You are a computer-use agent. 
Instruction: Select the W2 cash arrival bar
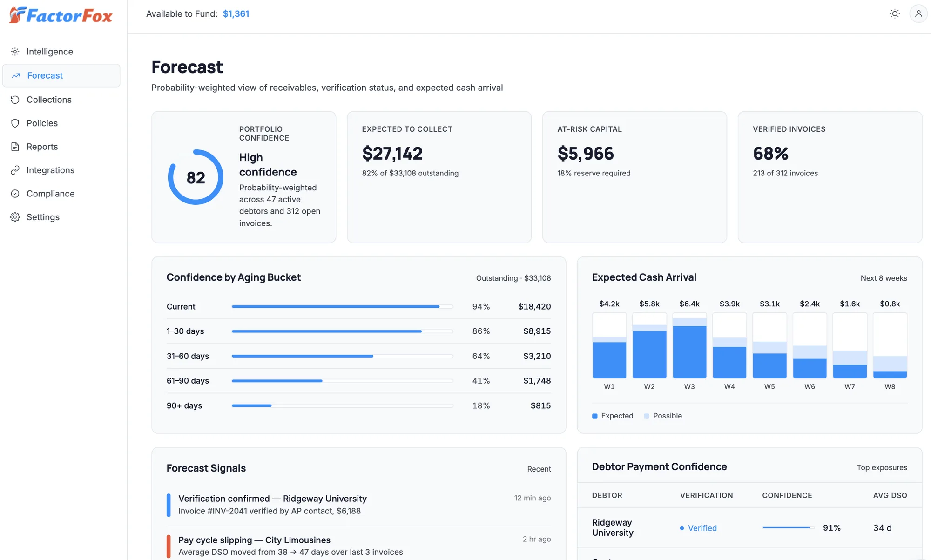tap(649, 345)
